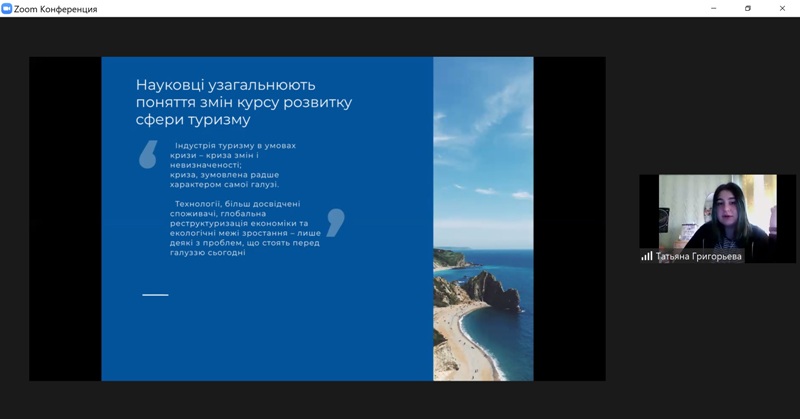800x419 pixels.
Task: Click the Zoom logo in the title bar
Action: point(7,8)
